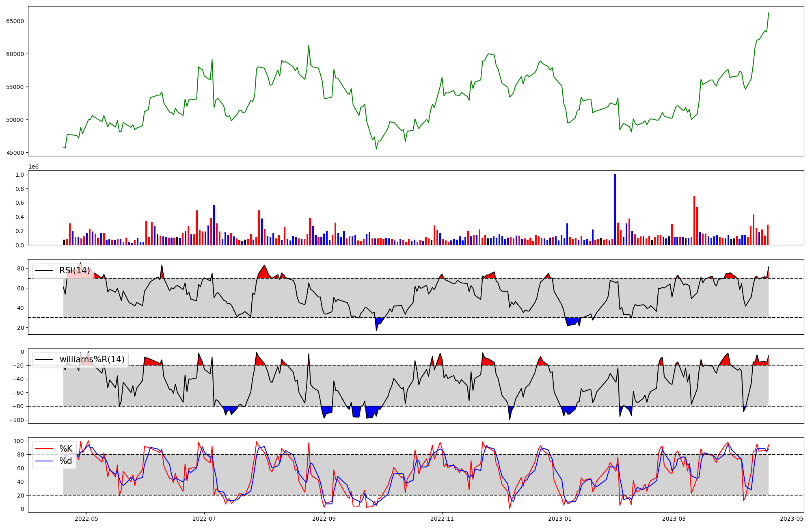The width and height of the screenshot is (812, 528).
Task: Click the williams%R(14) legend label
Action: 92,359
